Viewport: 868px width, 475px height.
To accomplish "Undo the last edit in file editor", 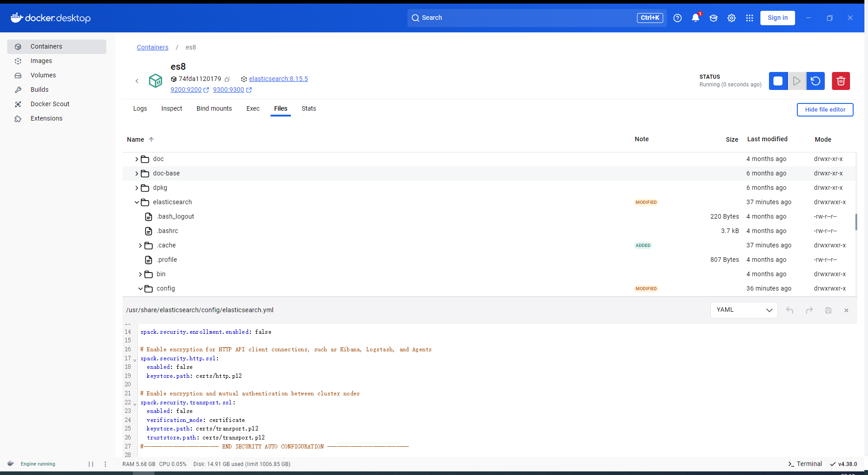I will click(790, 310).
